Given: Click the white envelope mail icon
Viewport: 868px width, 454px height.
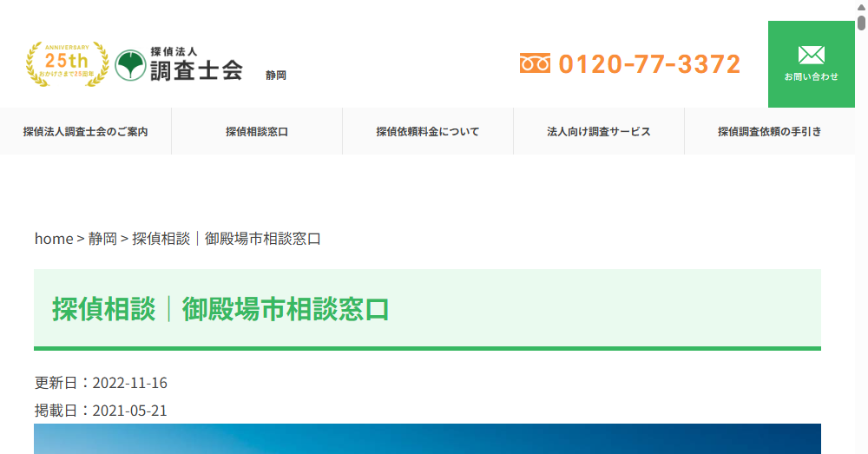Looking at the screenshot, I should pos(811,56).
